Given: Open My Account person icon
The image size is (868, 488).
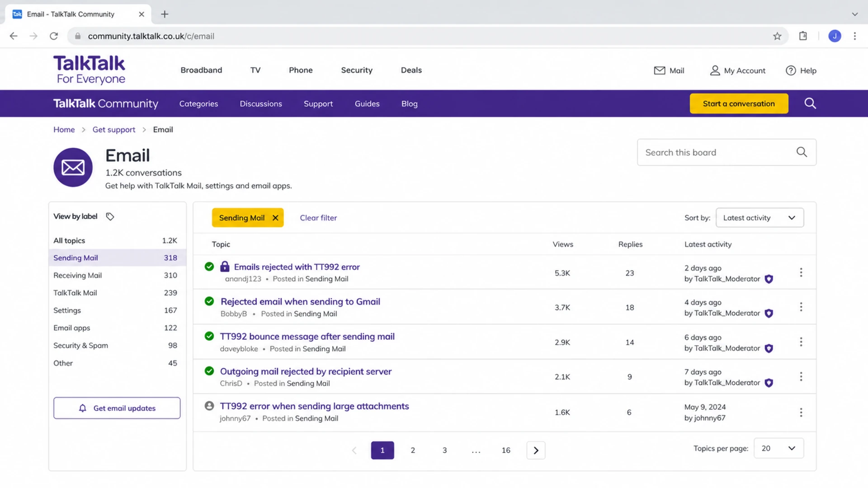Looking at the screenshot, I should 715,70.
